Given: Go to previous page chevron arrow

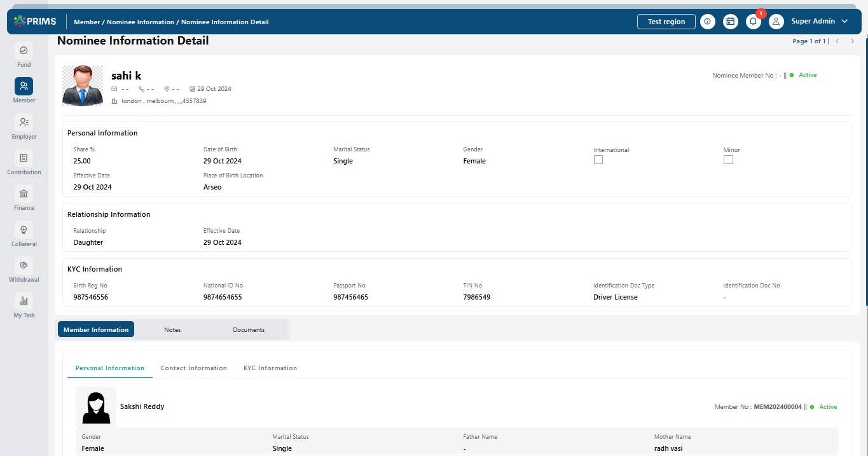Looking at the screenshot, I should coord(837,41).
